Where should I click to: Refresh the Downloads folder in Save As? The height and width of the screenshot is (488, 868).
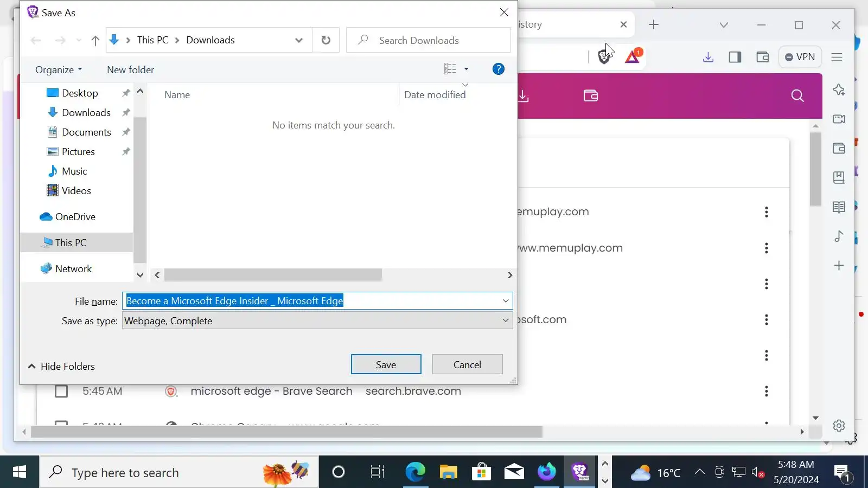pyautogui.click(x=326, y=40)
